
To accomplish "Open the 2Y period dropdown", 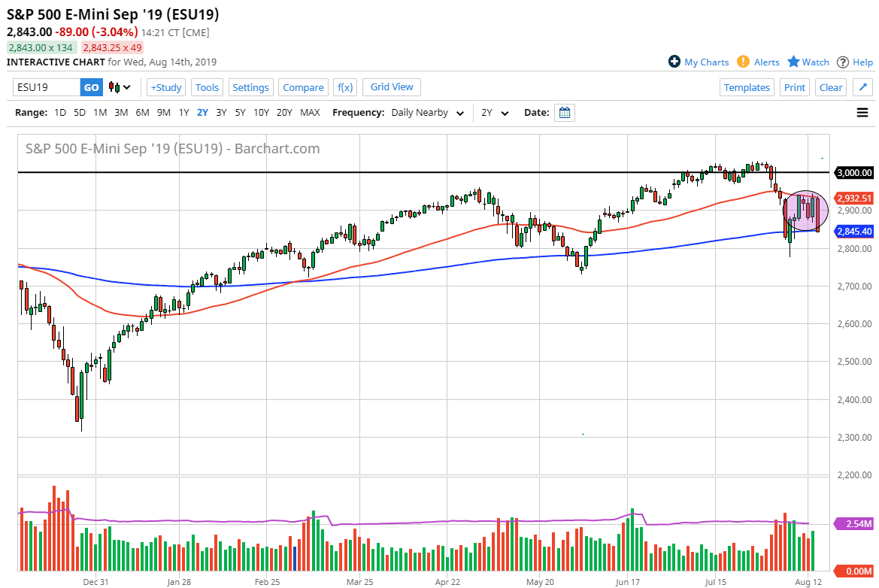I will point(494,112).
